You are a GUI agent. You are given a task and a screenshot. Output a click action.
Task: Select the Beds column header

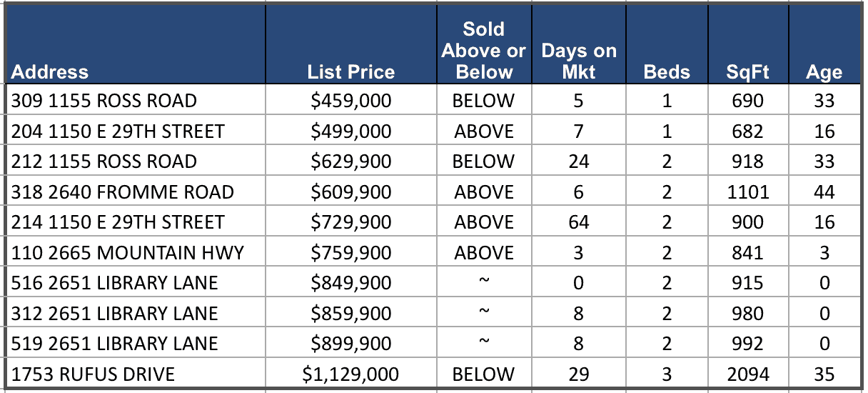click(x=667, y=72)
